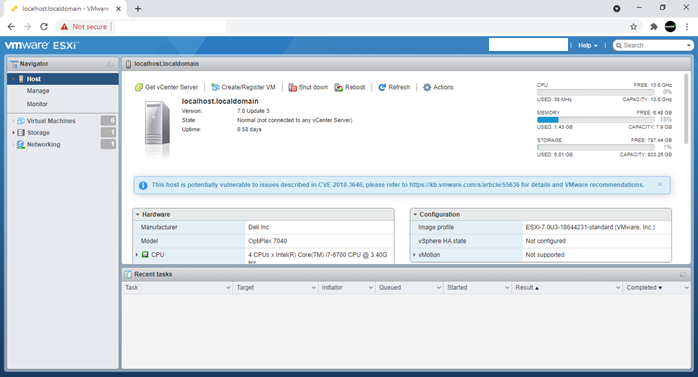Dismiss the CVE-2018-3646 warning banner
Image resolution: width=698 pixels, height=377 pixels.
pos(660,184)
